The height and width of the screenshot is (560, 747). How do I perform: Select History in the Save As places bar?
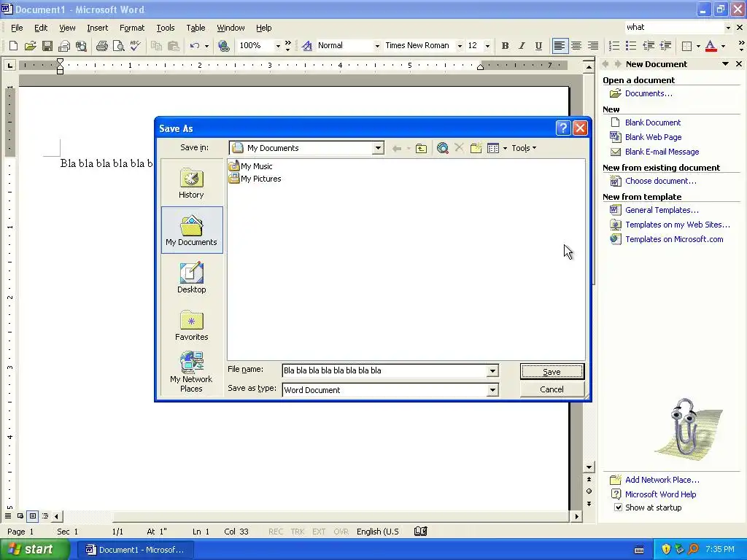192,183
